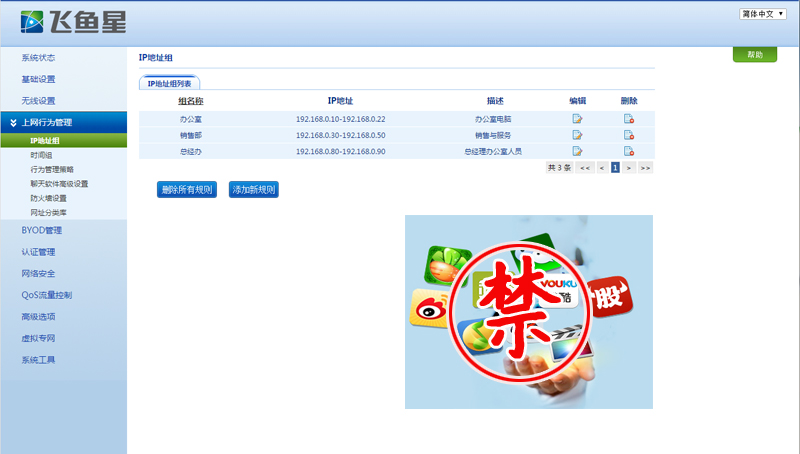
Task: Open 基础设置 in sidebar
Action: pos(38,79)
